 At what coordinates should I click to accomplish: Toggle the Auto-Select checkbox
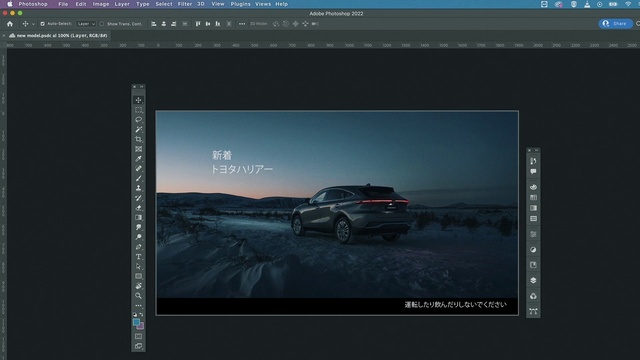click(x=43, y=24)
